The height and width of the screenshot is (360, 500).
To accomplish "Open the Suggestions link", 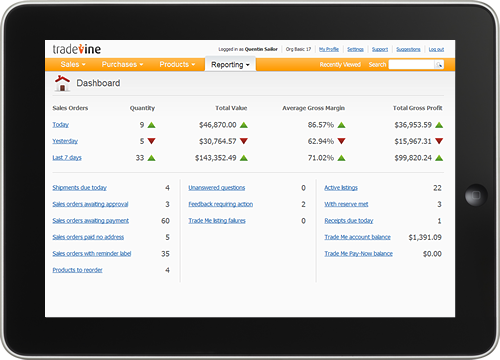I will click(408, 49).
